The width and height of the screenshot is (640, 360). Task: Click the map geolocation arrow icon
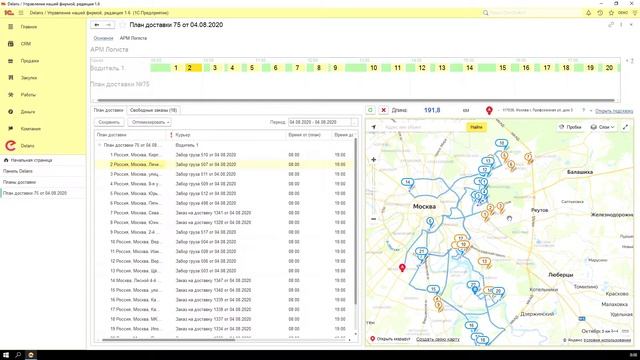[x=373, y=127]
